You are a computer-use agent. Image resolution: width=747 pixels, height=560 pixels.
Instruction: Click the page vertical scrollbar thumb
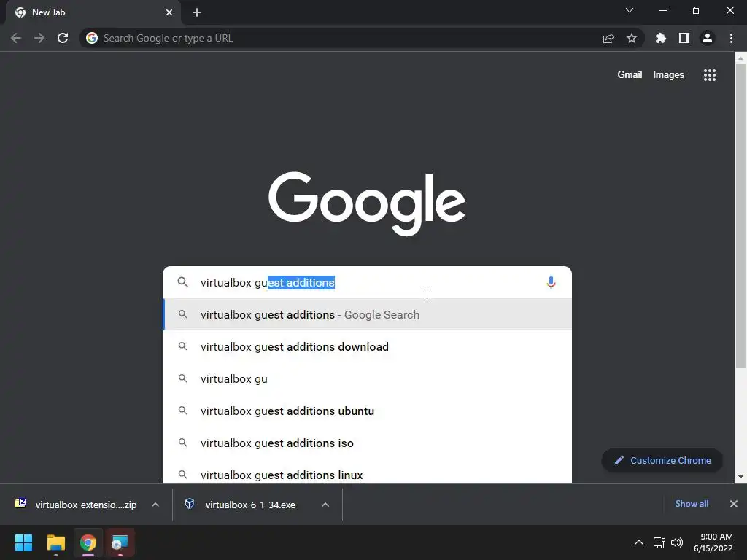(x=740, y=216)
